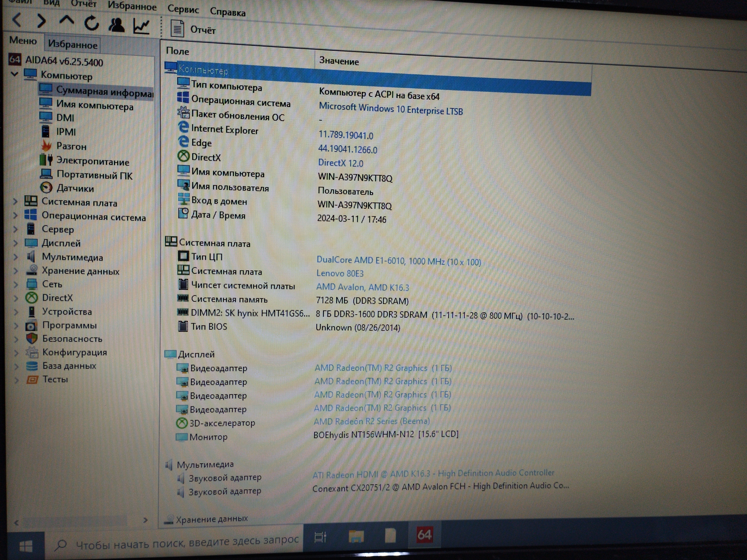Viewport: 747px width, 560px height.
Task: Open DualCore AMD E1-6010 CPU link
Action: (x=398, y=261)
